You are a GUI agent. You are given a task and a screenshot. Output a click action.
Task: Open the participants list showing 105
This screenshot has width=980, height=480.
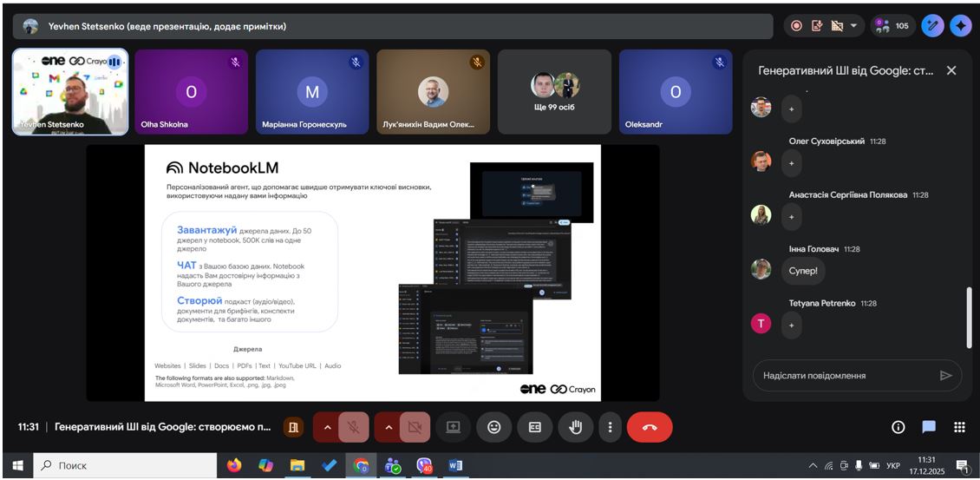point(892,26)
